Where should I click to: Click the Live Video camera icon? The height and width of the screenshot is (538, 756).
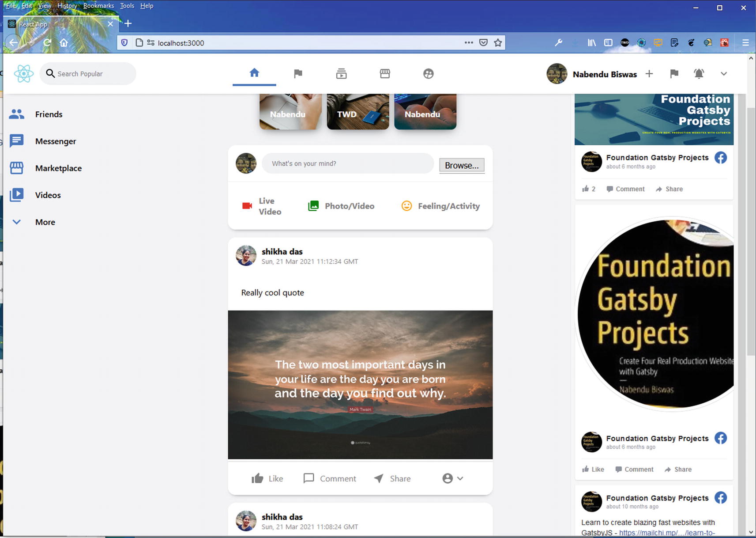pos(247,206)
